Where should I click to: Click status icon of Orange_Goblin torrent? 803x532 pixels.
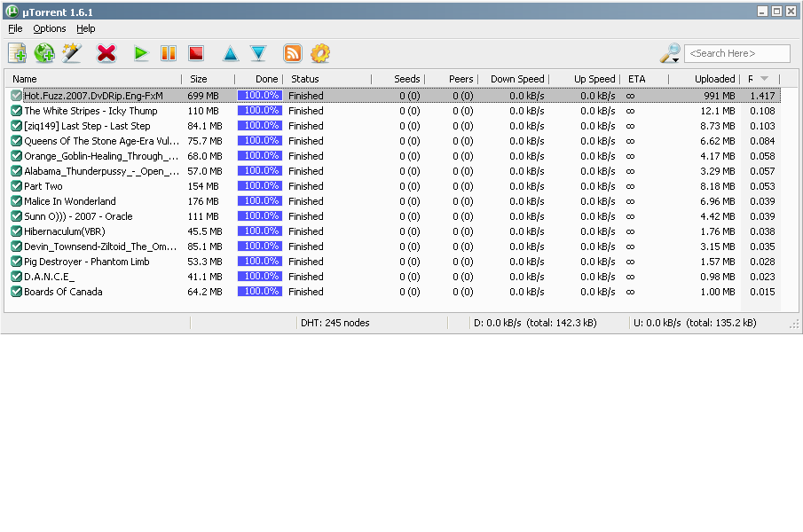(16, 156)
